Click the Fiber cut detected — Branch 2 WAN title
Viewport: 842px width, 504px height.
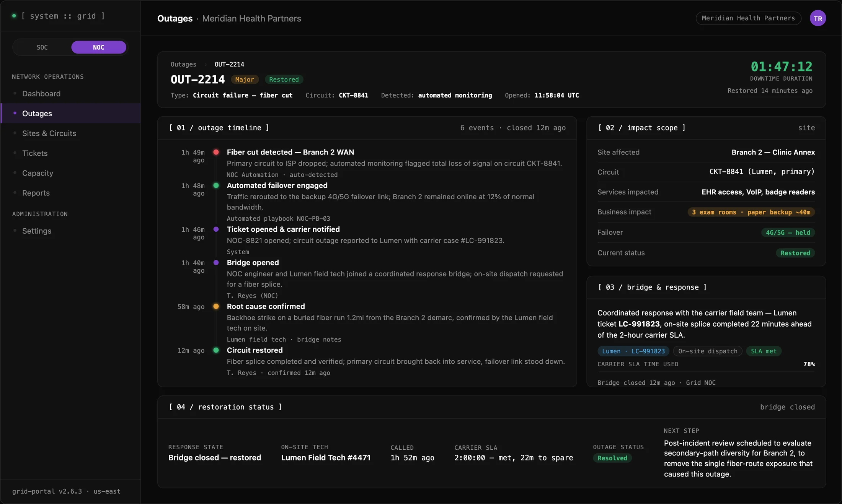pos(290,152)
